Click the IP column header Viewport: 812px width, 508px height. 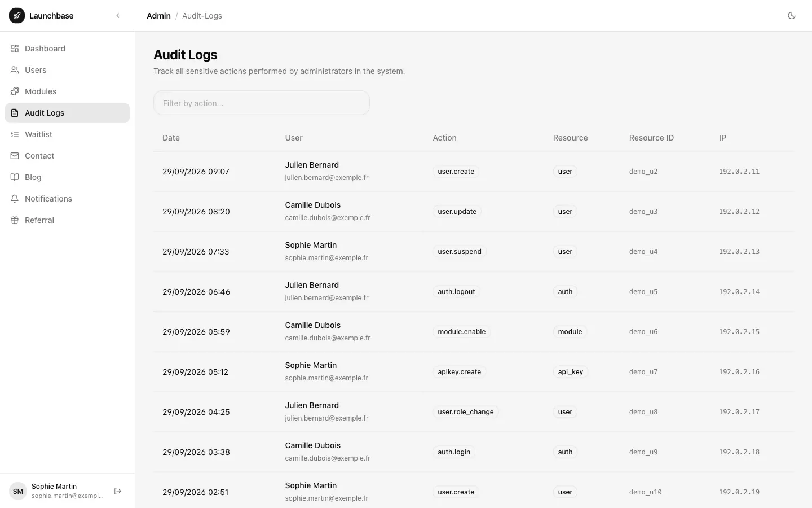pyautogui.click(x=722, y=138)
